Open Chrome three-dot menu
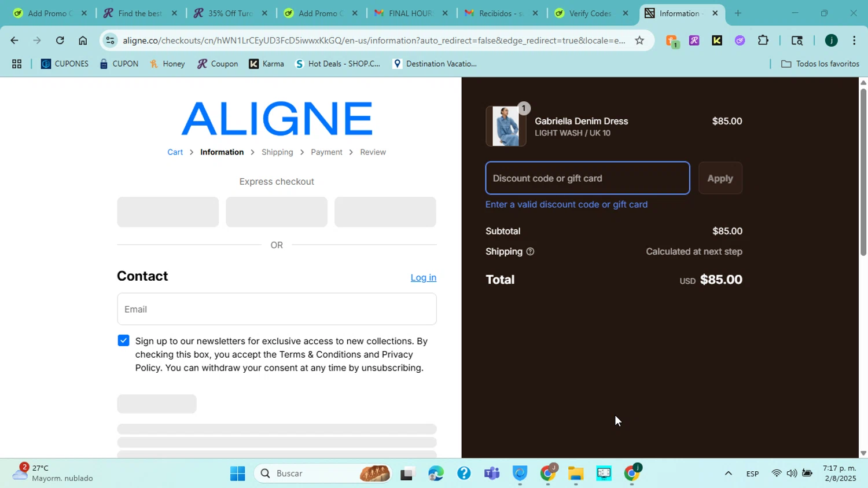Screen dimensions: 868x488 (854, 41)
